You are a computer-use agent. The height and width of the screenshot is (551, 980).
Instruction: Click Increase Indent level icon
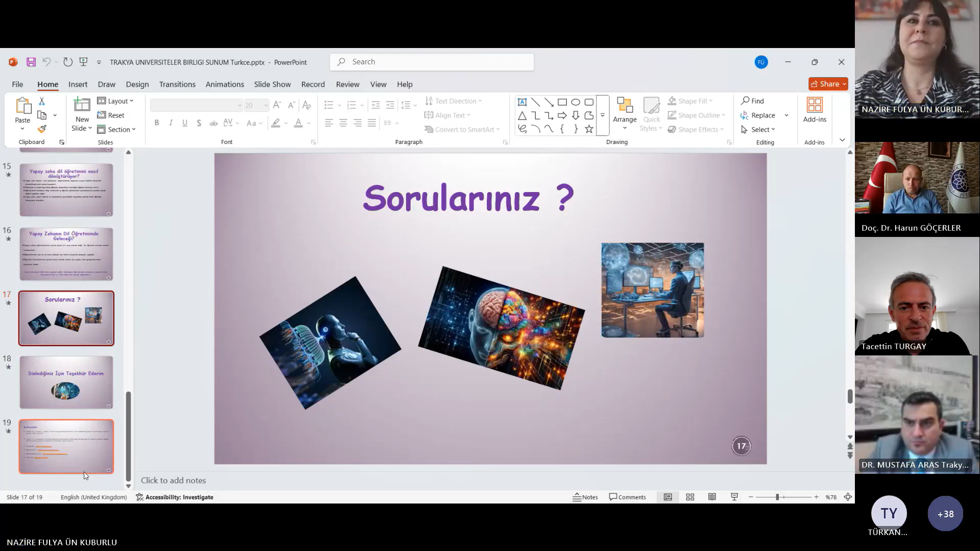tap(390, 105)
